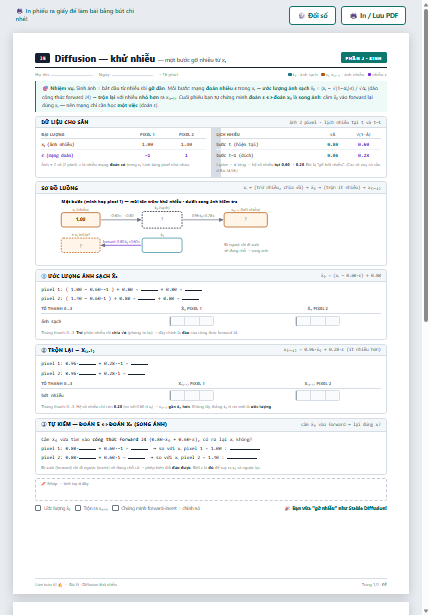Click the dark lesson number badge beside Diffusion title

(x=42, y=58)
